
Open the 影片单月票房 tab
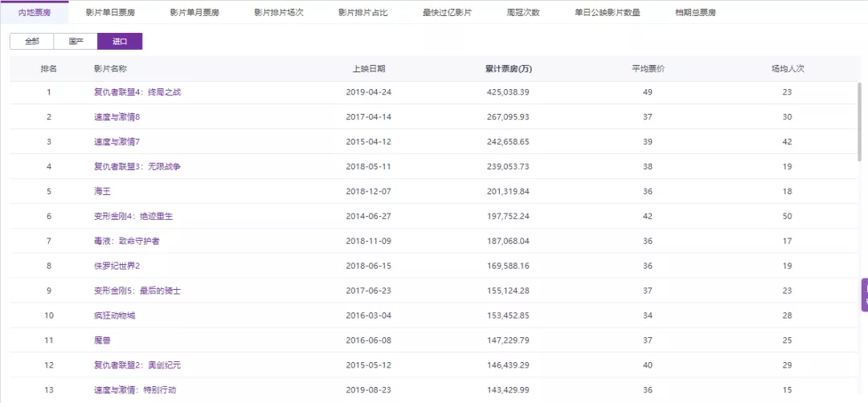pyautogui.click(x=194, y=13)
